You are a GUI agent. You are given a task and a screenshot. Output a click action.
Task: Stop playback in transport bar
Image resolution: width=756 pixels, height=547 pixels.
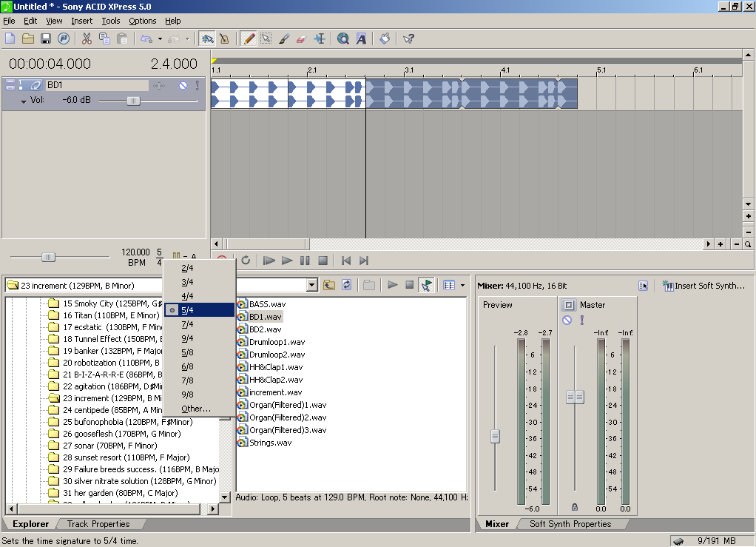323,261
